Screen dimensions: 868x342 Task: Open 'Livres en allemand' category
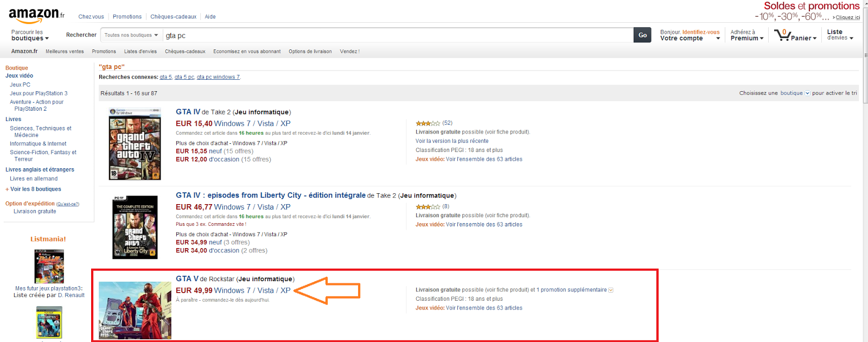(34, 179)
